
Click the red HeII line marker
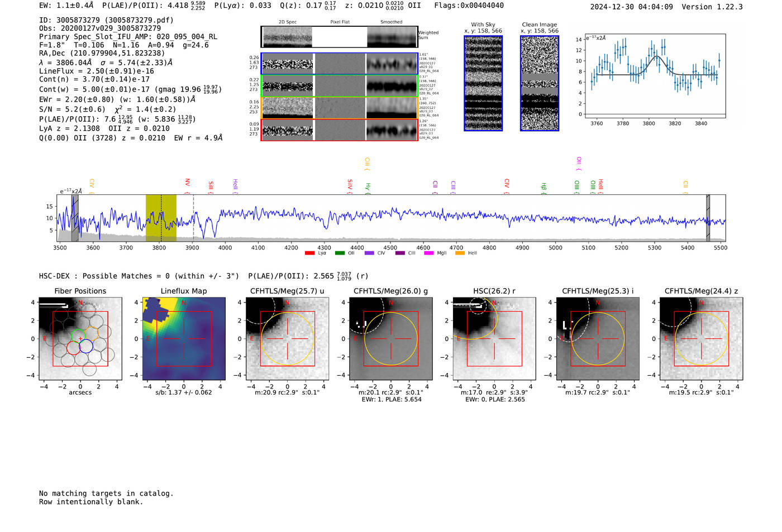[x=600, y=186]
